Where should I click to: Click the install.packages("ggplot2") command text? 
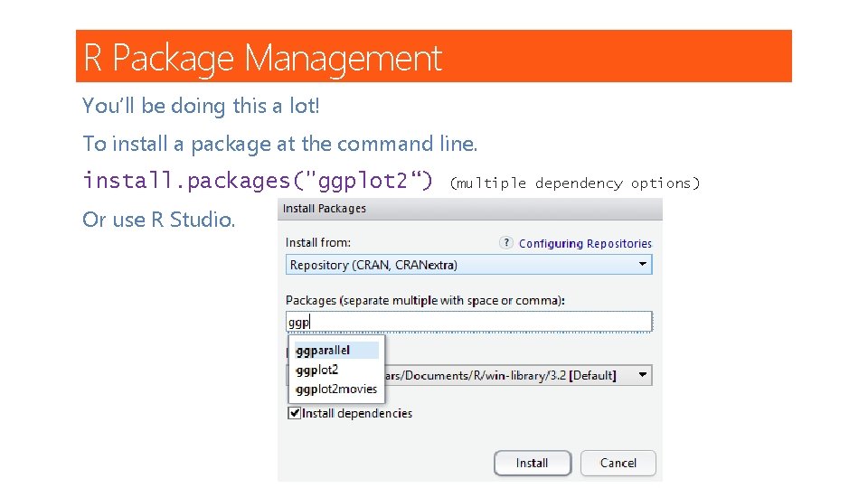click(x=258, y=181)
